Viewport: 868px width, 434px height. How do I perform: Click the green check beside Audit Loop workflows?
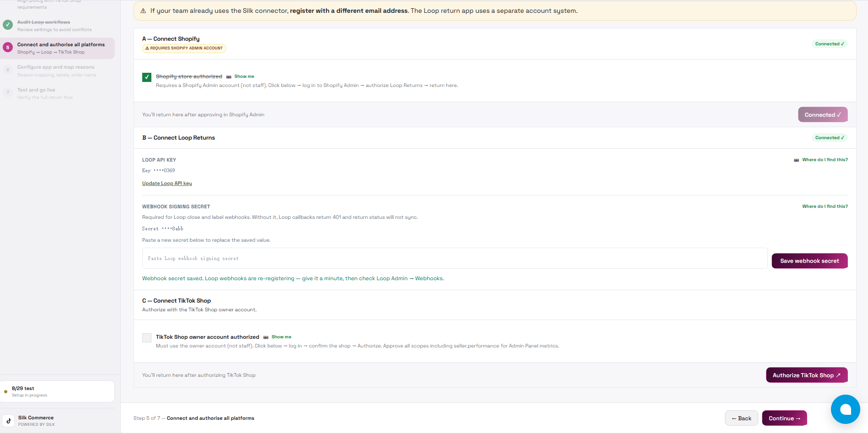click(8, 25)
